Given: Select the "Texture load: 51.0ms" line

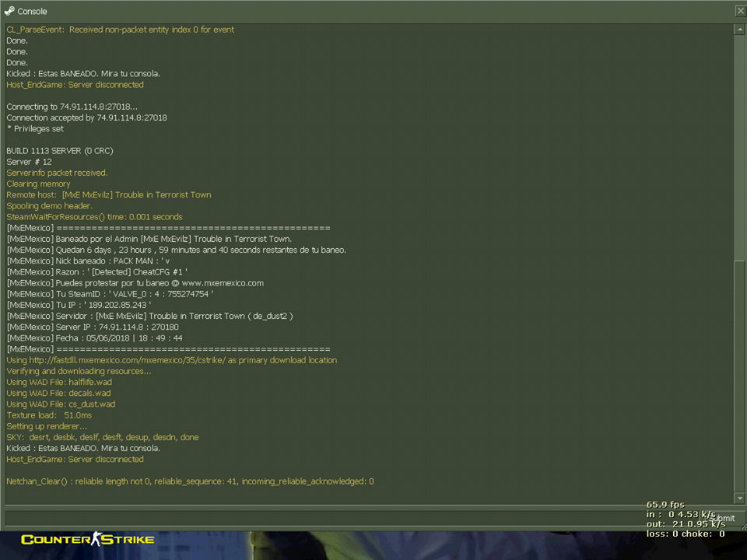Looking at the screenshot, I should point(49,415).
